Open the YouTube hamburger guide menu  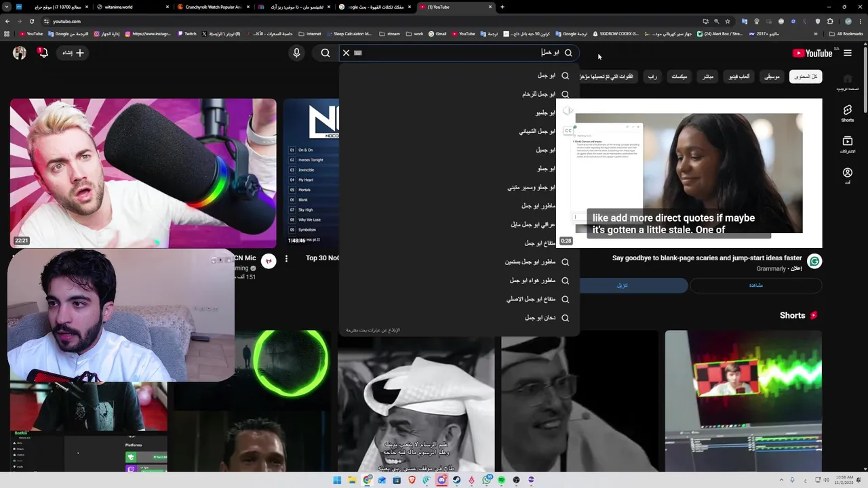coord(848,53)
